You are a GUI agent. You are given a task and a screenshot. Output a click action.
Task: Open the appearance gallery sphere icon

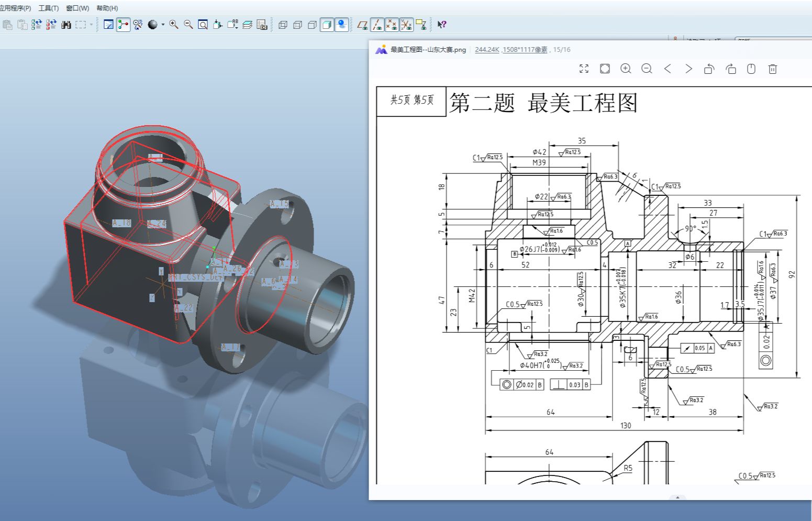tap(152, 25)
